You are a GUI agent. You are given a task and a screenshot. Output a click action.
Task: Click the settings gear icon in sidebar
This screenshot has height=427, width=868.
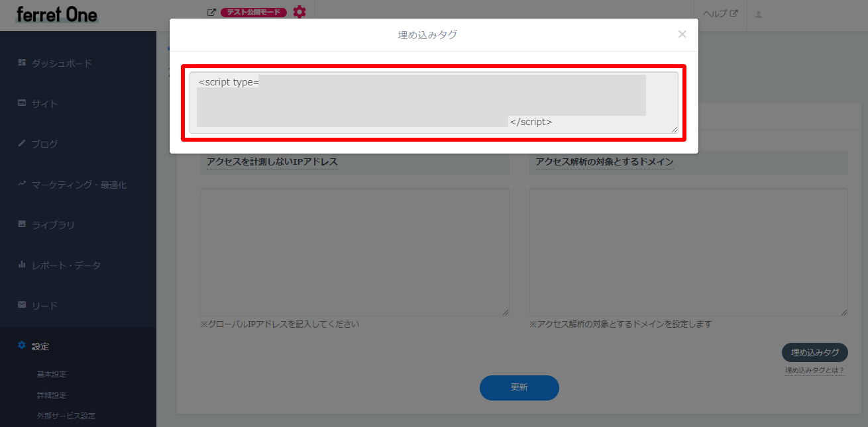point(22,346)
